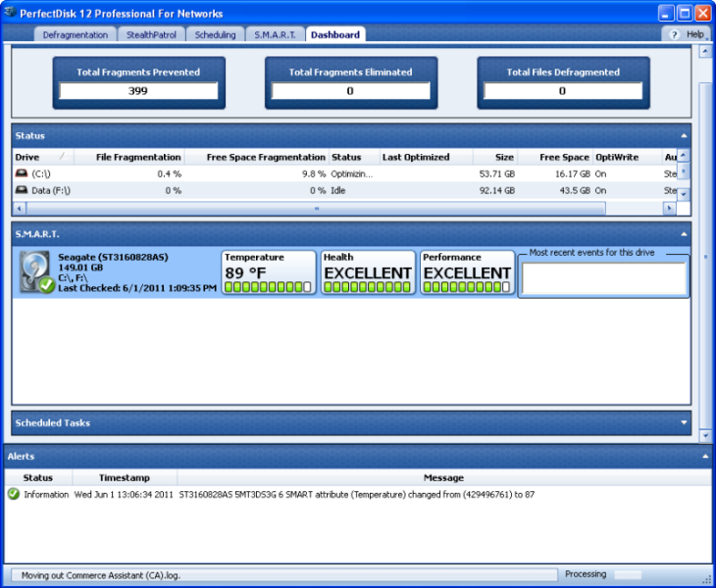Click the 53.71 GB size cell
This screenshot has height=588, width=716.
[497, 173]
